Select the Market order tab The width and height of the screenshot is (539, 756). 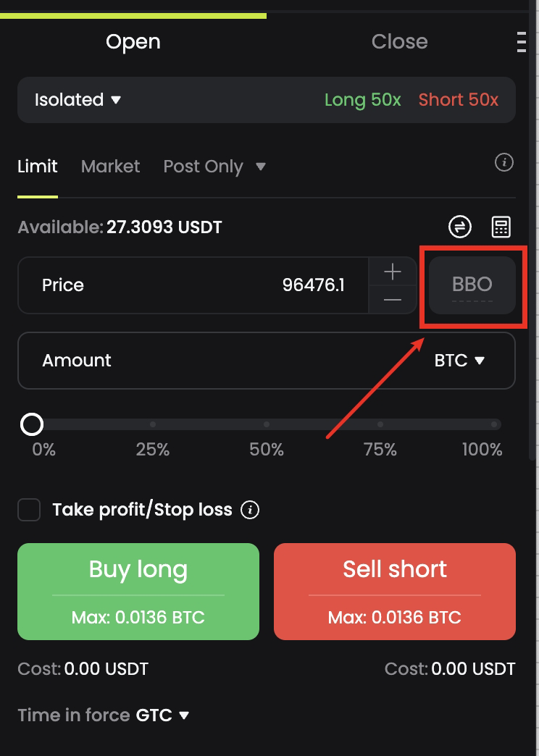tap(110, 167)
